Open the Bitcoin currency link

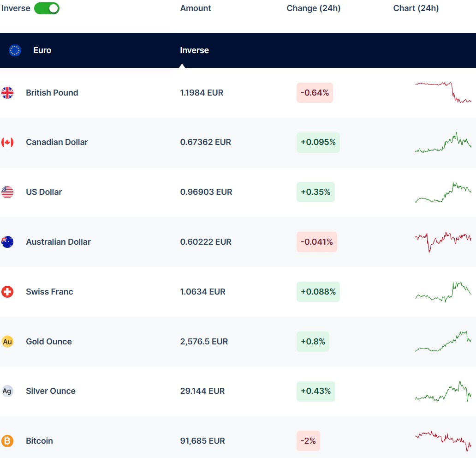click(x=39, y=441)
